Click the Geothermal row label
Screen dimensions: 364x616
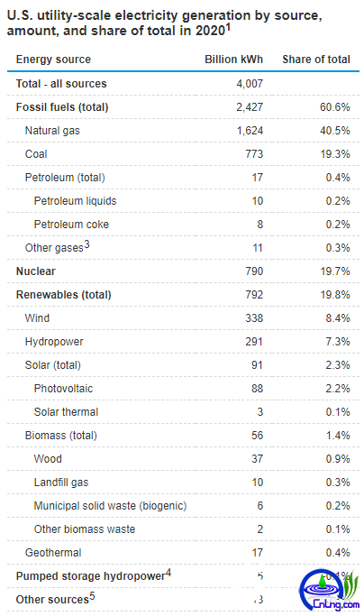click(x=53, y=553)
